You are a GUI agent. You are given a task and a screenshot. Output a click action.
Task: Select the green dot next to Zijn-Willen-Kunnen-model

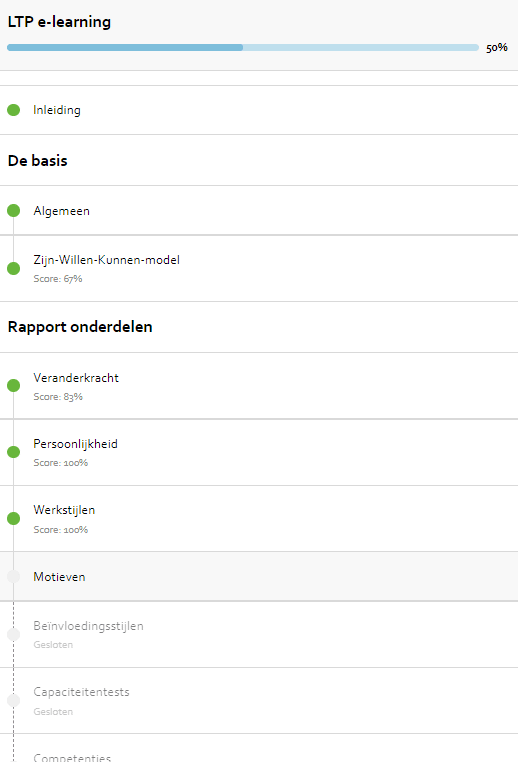[14, 268]
